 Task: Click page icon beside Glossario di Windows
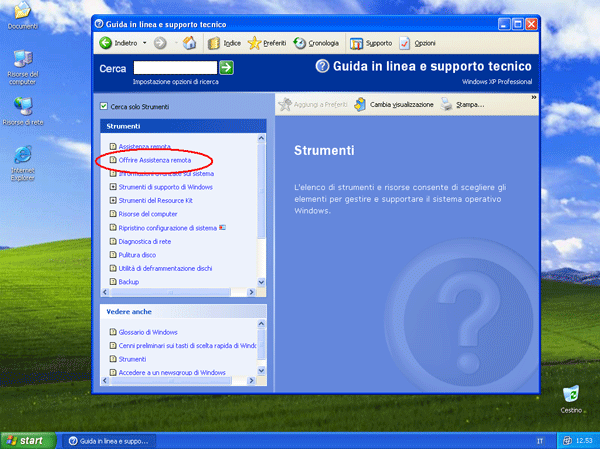coord(113,332)
